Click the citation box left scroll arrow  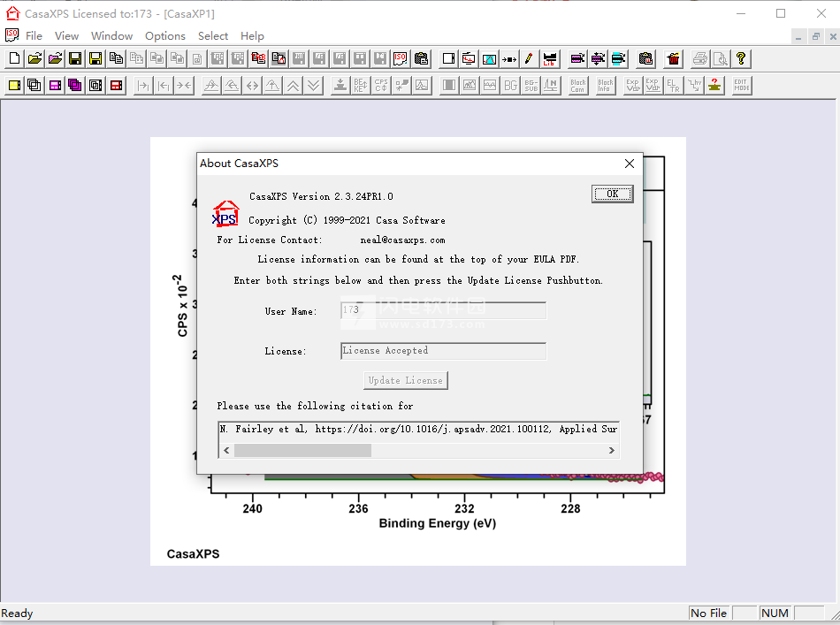coord(226,451)
